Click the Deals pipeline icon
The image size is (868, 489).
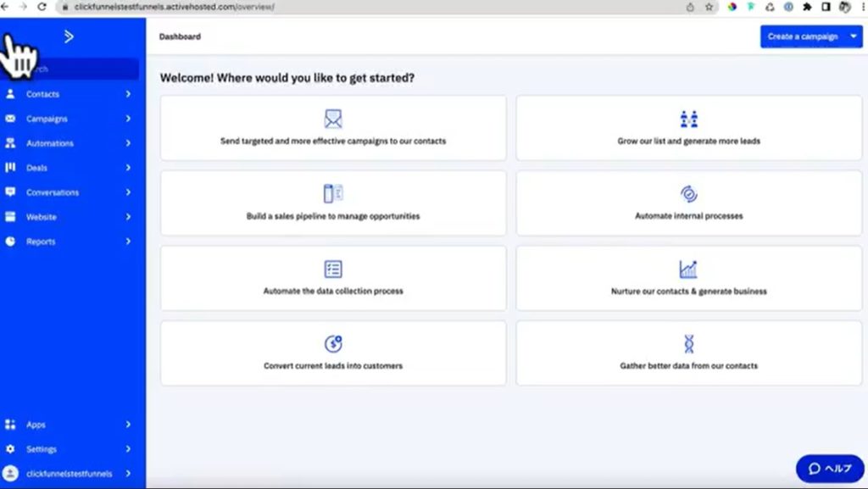pos(10,168)
